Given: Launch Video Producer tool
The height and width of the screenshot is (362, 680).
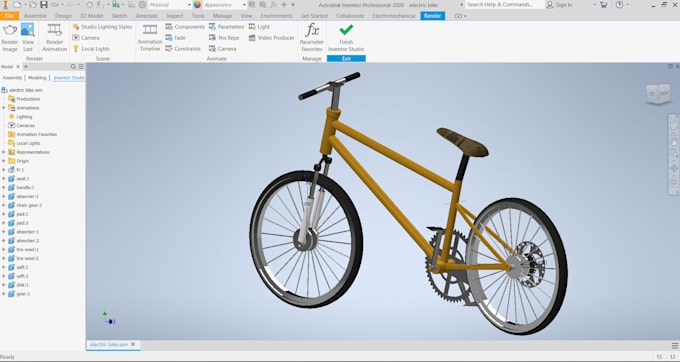Looking at the screenshot, I should tap(271, 38).
